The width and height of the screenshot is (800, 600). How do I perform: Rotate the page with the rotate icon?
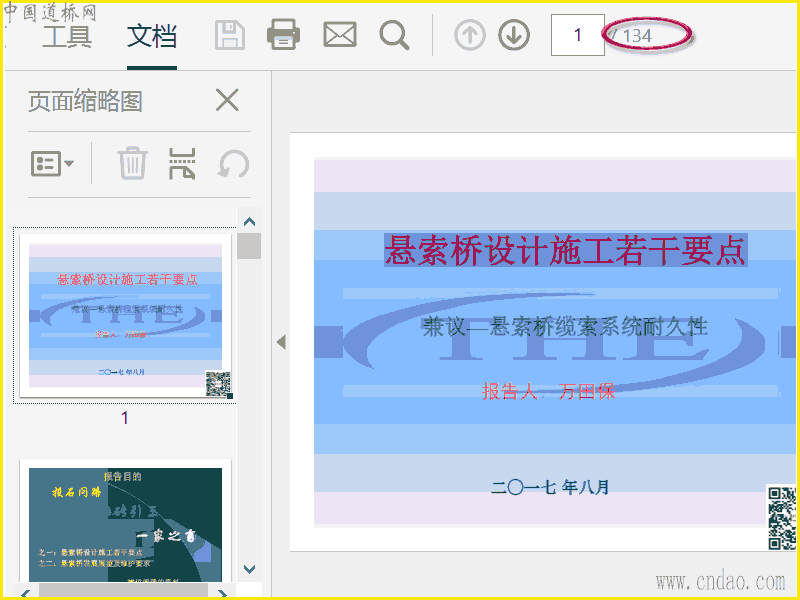coord(234,164)
